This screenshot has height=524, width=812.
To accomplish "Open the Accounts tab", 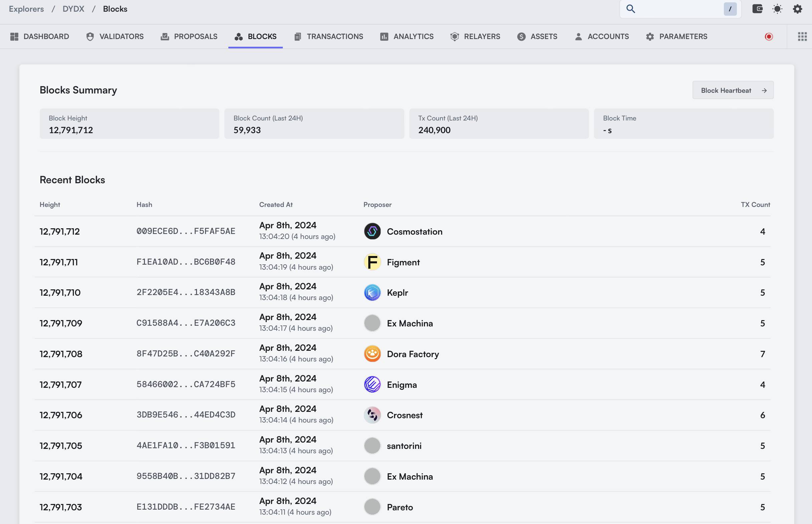I will [601, 36].
